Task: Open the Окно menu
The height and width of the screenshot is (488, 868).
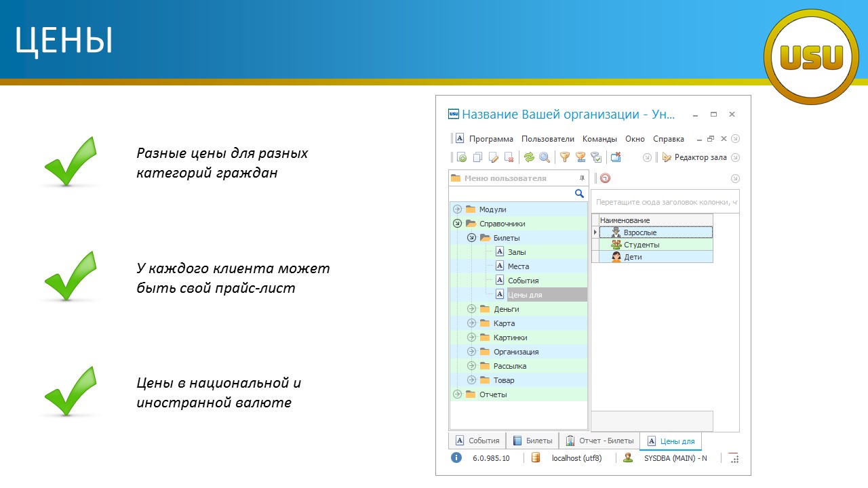Action: [635, 139]
